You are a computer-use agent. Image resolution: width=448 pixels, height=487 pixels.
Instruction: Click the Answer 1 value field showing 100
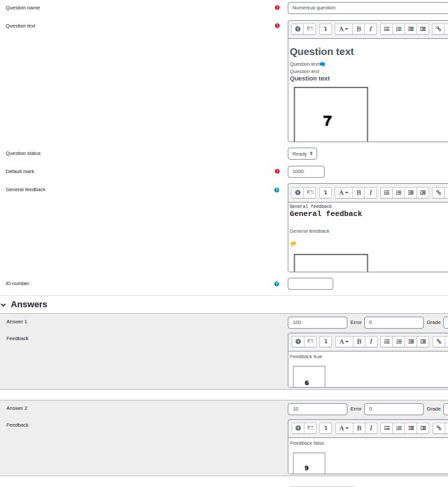point(317,323)
